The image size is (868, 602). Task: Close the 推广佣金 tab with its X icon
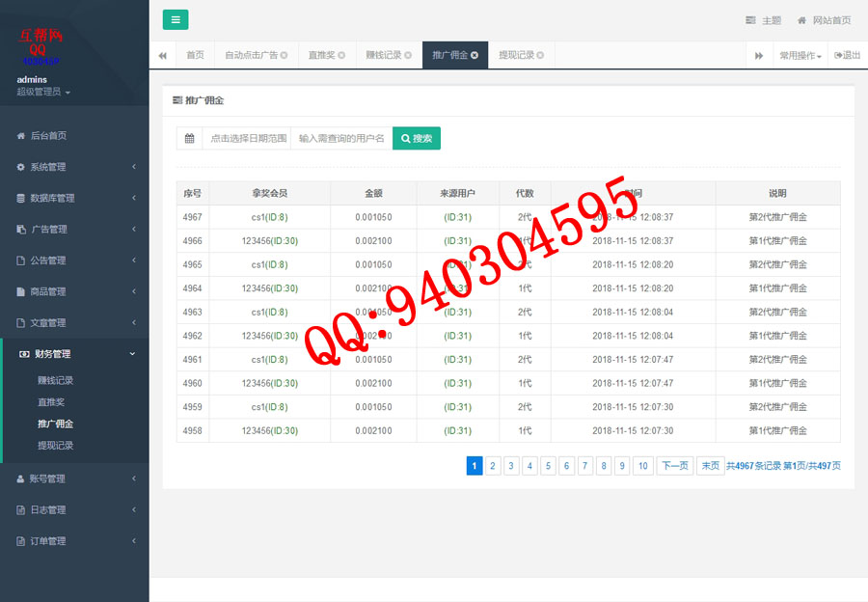tap(475, 56)
